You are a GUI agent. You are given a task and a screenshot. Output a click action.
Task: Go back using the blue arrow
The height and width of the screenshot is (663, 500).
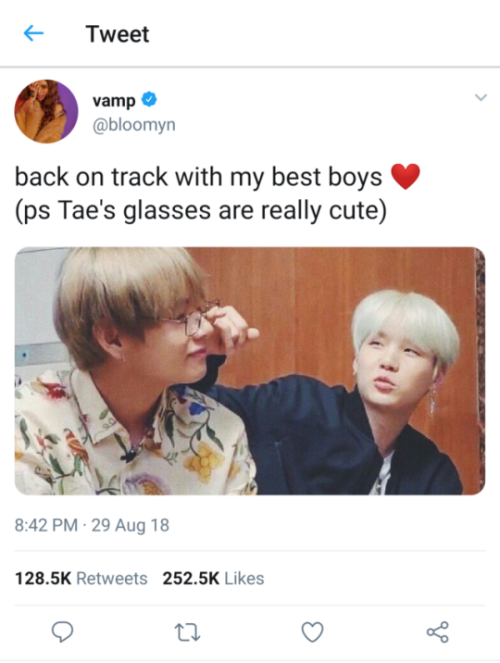coord(33,33)
